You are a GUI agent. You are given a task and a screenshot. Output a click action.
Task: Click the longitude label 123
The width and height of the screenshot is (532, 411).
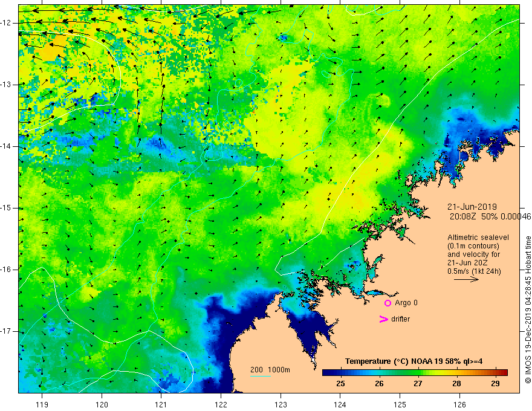[281, 404]
